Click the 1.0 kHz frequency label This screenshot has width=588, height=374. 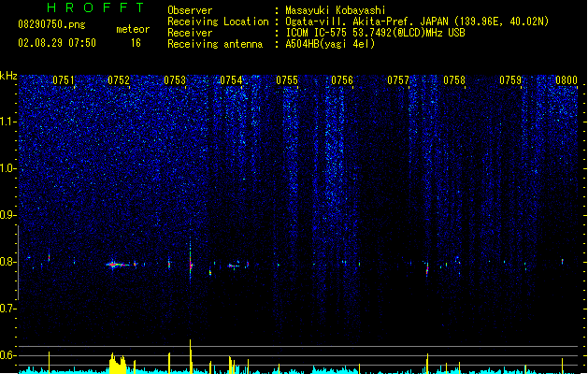(x=7, y=168)
